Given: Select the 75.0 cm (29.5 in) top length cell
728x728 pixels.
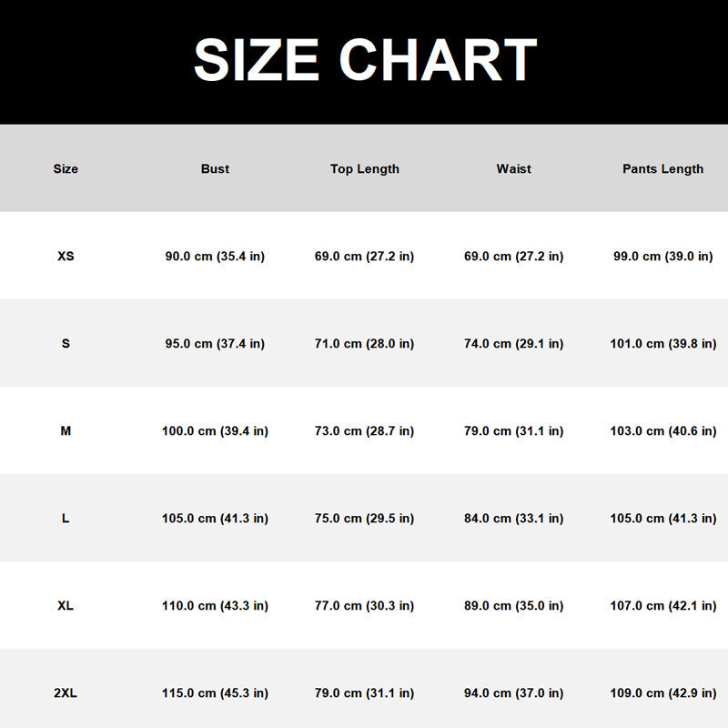Looking at the screenshot, I should [x=365, y=518].
